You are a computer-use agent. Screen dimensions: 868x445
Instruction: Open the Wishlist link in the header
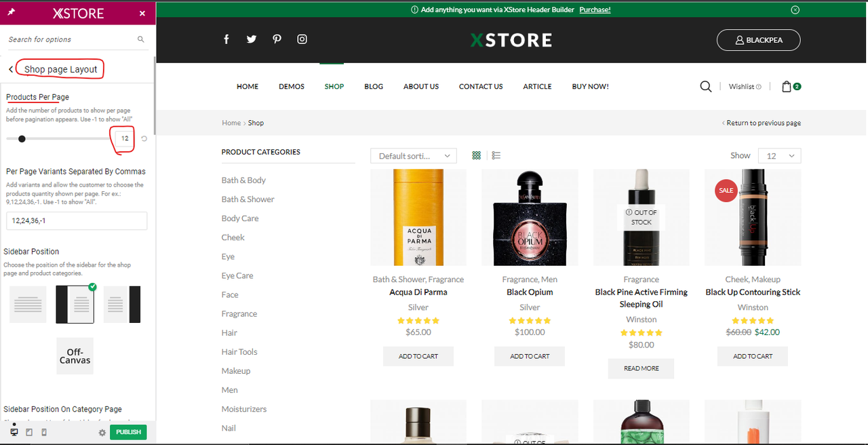745,86
